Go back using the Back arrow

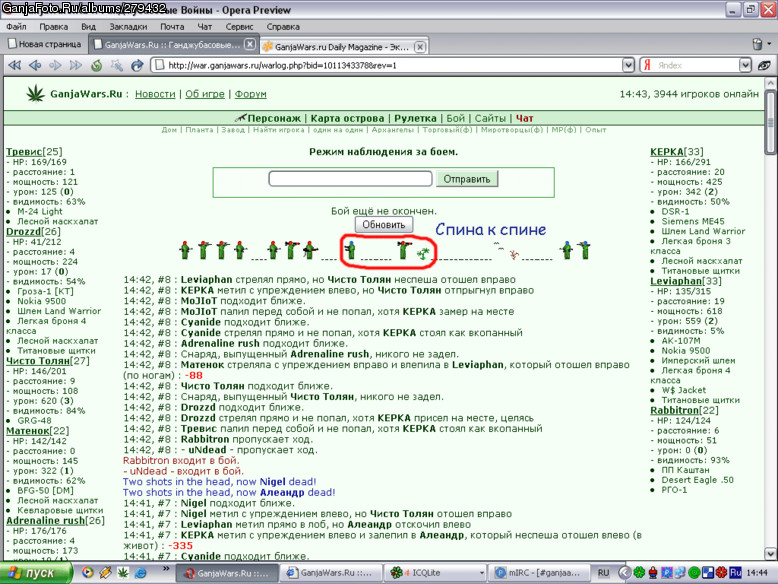(35, 65)
